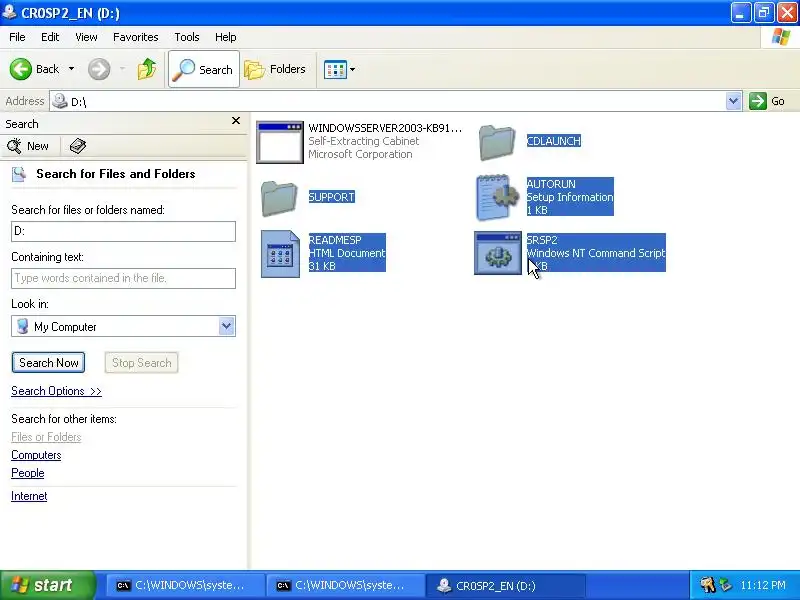
Task: Switch to second C:\WINDOWS\syste taskbar window
Action: (345, 586)
